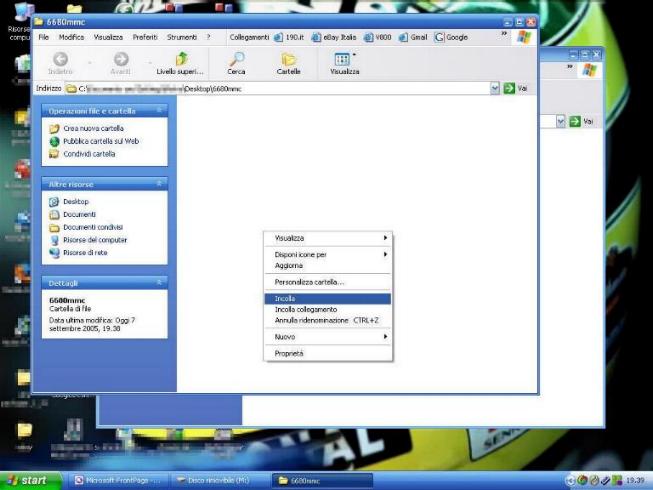Collapse the Operazioni file e cartella panel
This screenshot has height=490, width=653.
point(159,111)
